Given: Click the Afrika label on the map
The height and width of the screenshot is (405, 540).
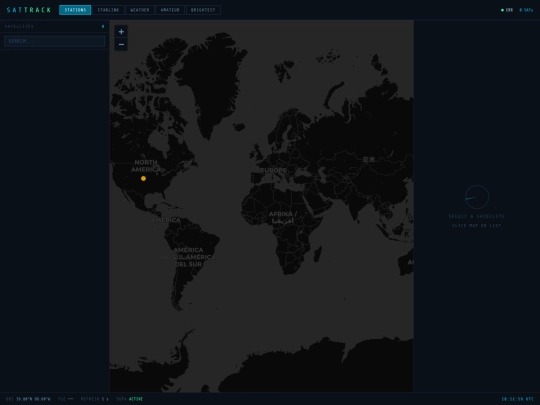Looking at the screenshot, I should 282,218.
